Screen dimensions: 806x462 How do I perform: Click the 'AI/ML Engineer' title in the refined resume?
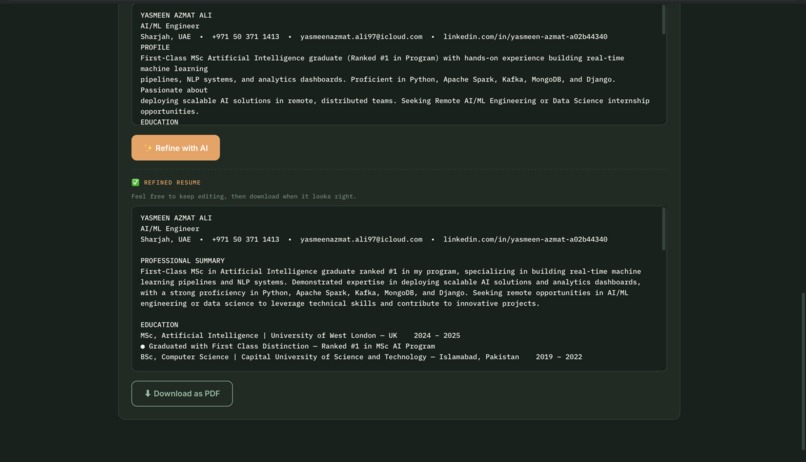coord(170,229)
